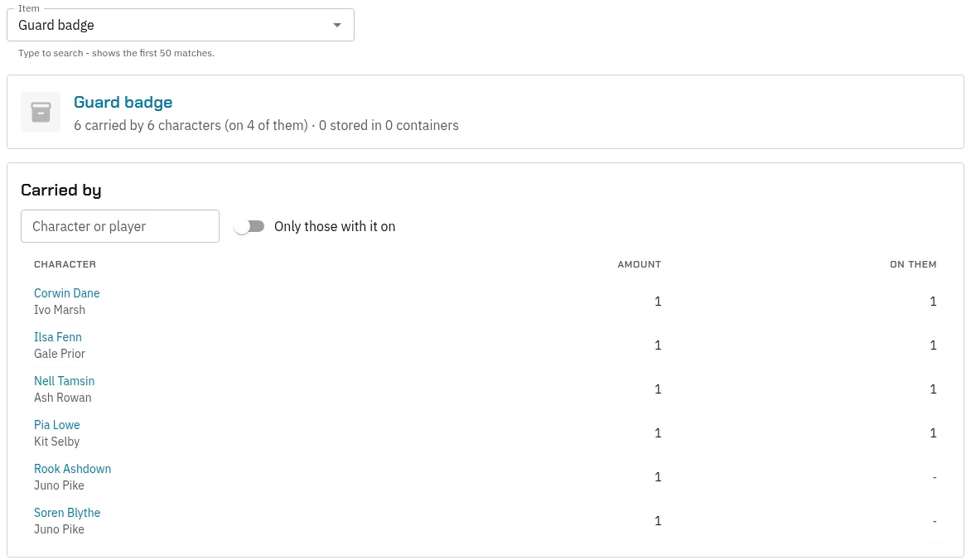971x560 pixels.
Task: Click player name Ivo Marsh under Corwin Dane
Action: pos(60,310)
